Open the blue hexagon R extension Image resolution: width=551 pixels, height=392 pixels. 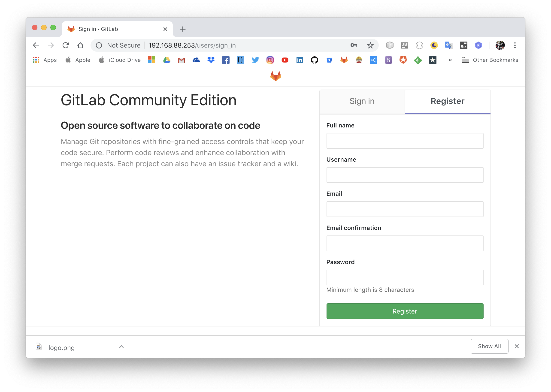click(478, 45)
